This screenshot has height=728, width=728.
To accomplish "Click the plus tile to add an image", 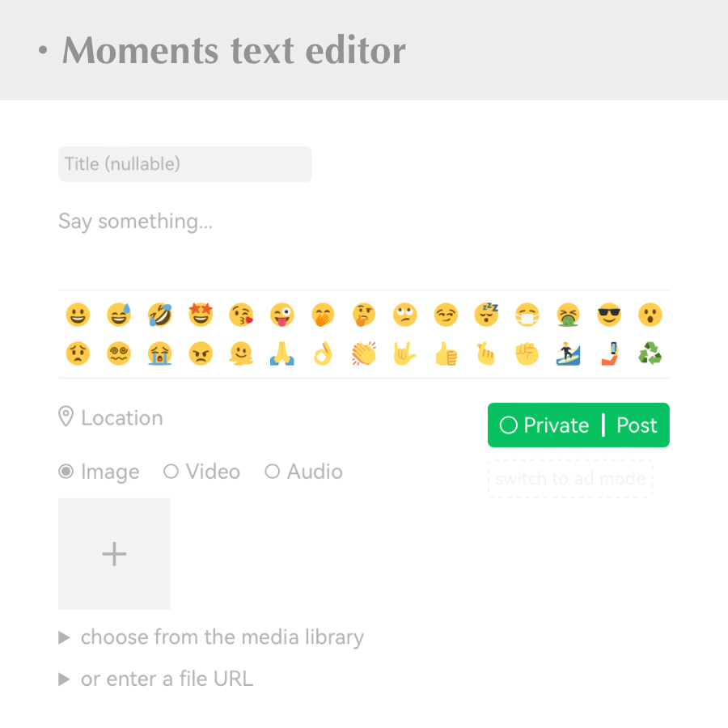I will pos(114,554).
